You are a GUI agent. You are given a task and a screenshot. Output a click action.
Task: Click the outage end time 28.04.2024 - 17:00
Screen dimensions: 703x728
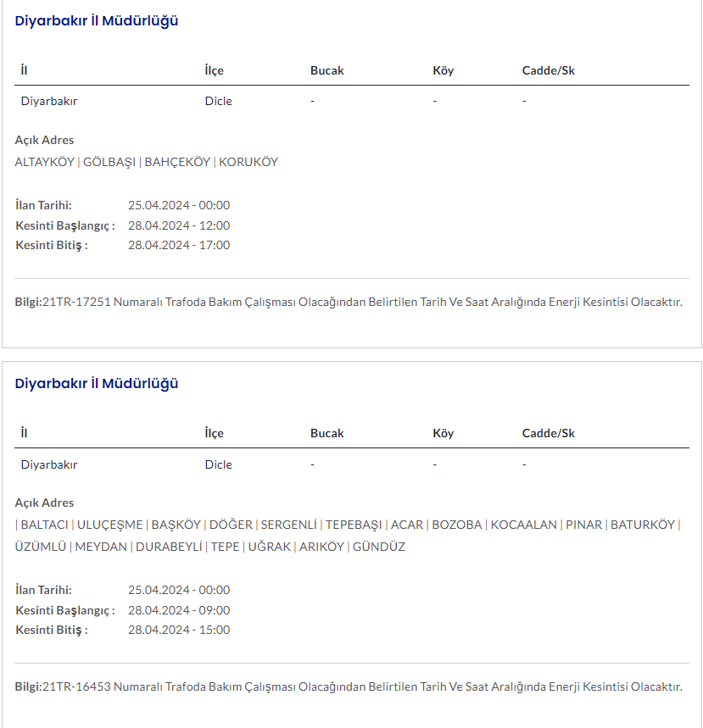tap(179, 245)
